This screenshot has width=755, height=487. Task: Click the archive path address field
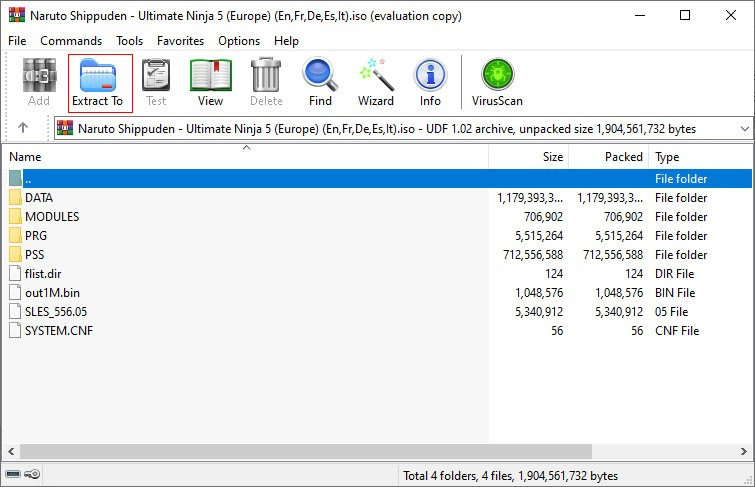click(x=404, y=129)
